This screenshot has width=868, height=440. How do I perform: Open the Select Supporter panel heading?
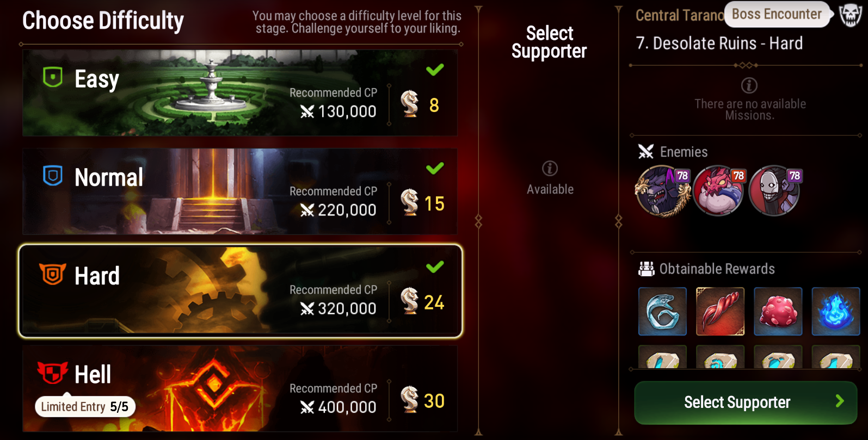[x=549, y=42]
